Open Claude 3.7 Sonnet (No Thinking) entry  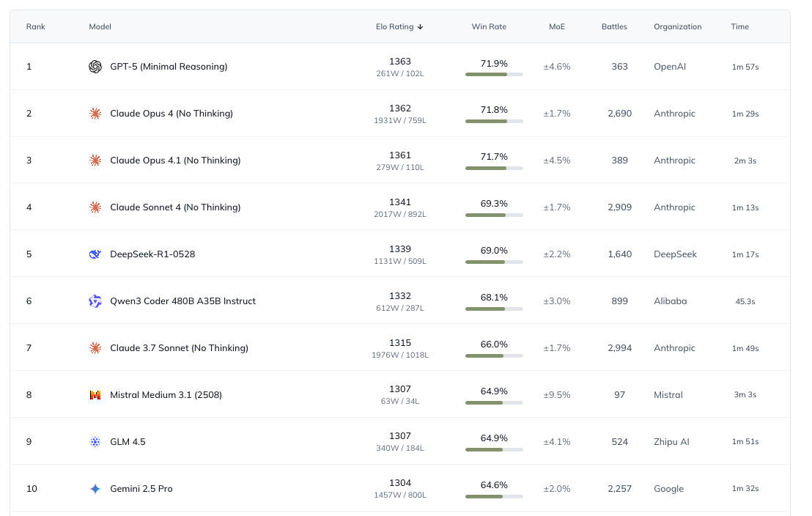(x=179, y=348)
